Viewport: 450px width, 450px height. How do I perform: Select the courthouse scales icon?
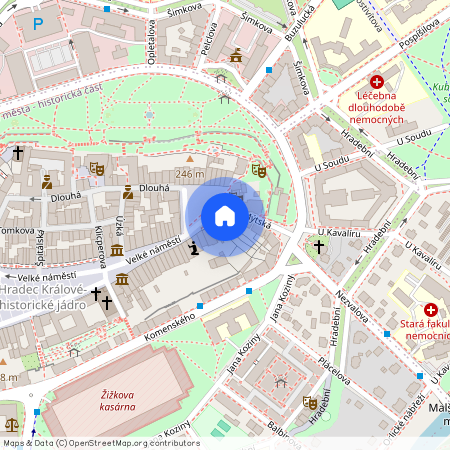[12, 425]
